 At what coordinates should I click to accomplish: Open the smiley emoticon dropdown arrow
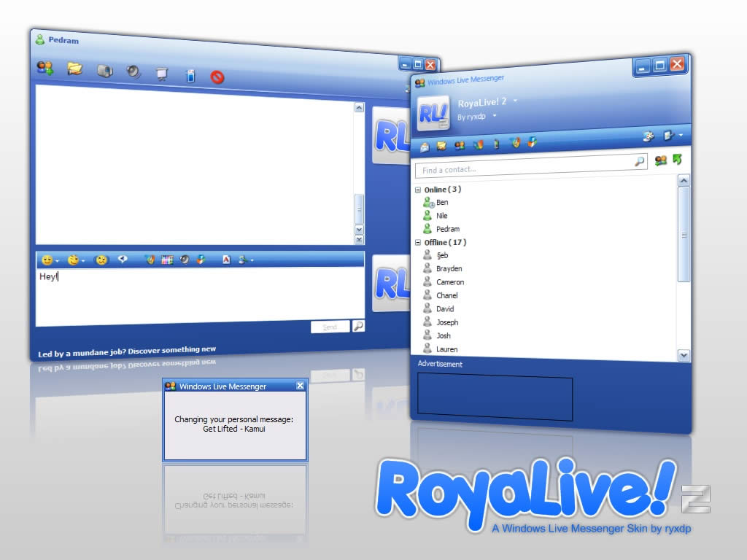point(57,261)
